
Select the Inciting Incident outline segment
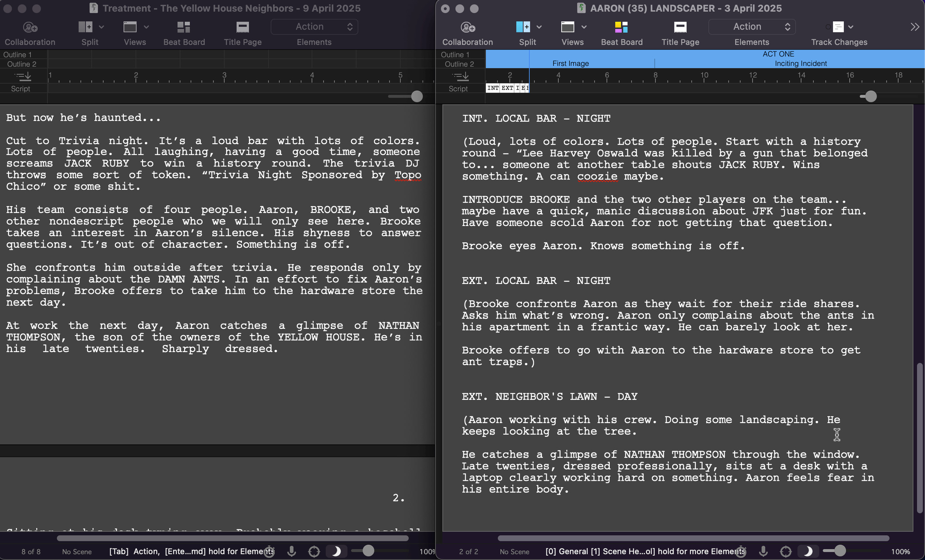(800, 63)
